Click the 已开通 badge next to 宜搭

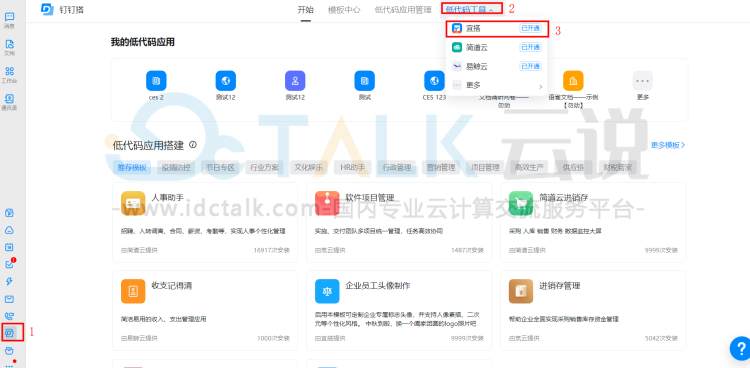530,29
